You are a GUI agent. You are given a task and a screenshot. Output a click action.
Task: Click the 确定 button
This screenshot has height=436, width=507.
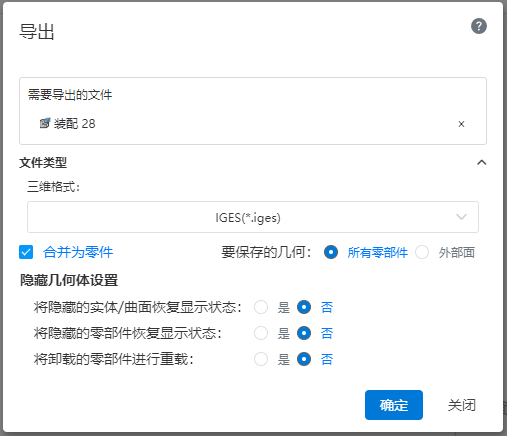[x=394, y=405]
